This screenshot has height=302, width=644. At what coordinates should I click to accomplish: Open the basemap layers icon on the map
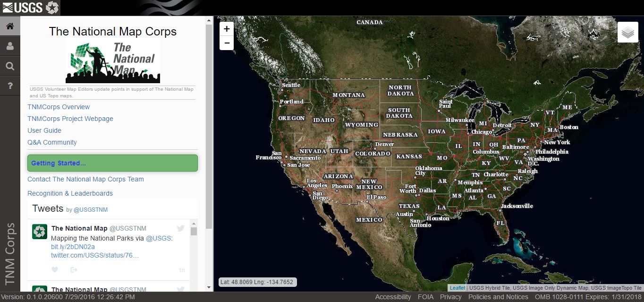pyautogui.click(x=627, y=32)
